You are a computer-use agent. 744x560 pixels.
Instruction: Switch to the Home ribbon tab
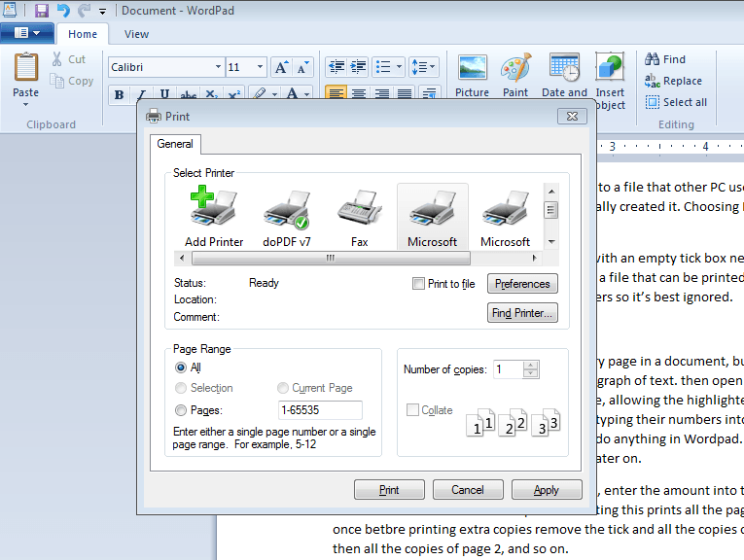click(83, 34)
